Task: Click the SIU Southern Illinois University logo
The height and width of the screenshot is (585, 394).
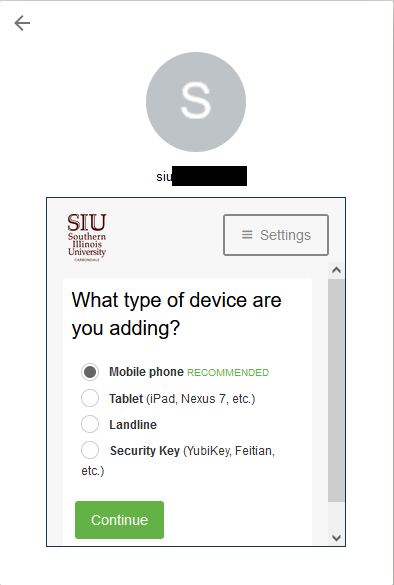Action: [87, 237]
